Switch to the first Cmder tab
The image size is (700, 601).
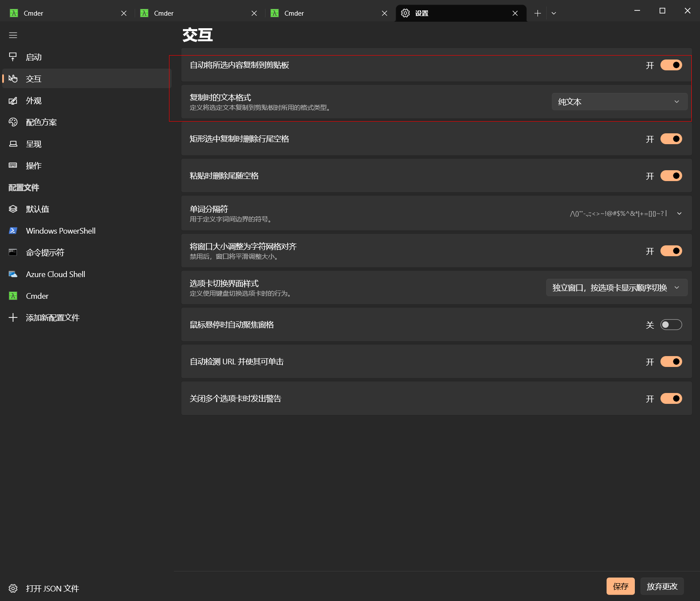coord(65,13)
